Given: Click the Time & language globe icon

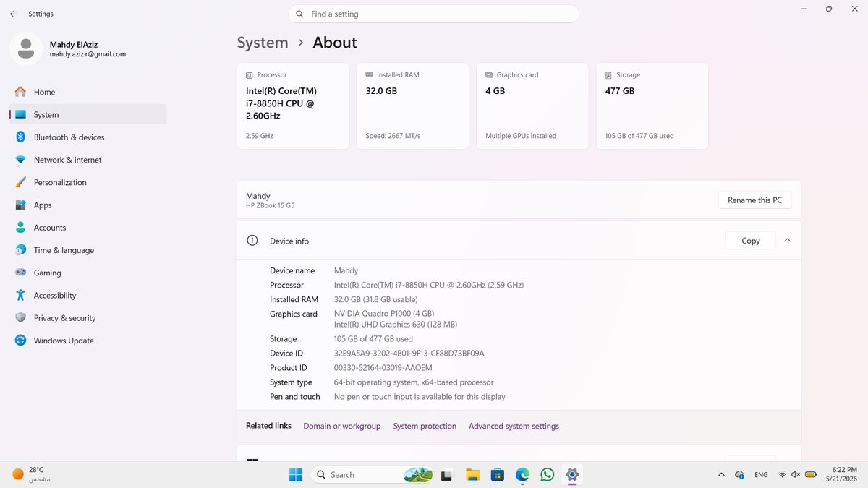Looking at the screenshot, I should [20, 250].
